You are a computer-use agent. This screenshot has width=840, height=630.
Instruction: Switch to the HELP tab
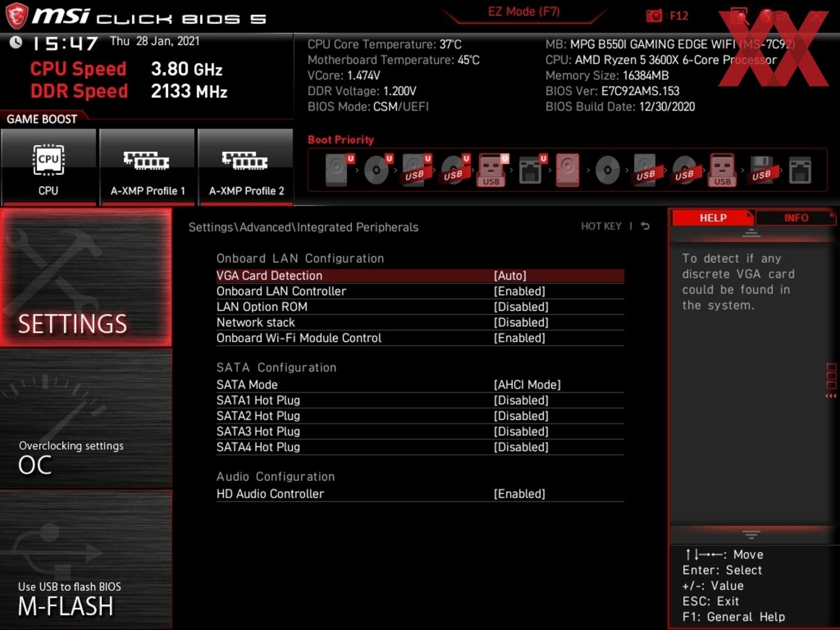(713, 218)
